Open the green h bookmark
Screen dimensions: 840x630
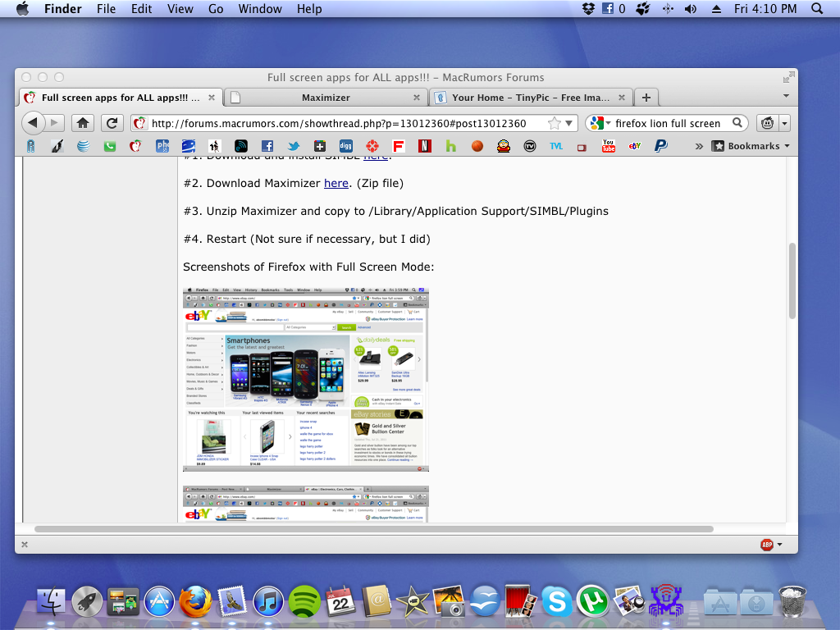[450, 146]
